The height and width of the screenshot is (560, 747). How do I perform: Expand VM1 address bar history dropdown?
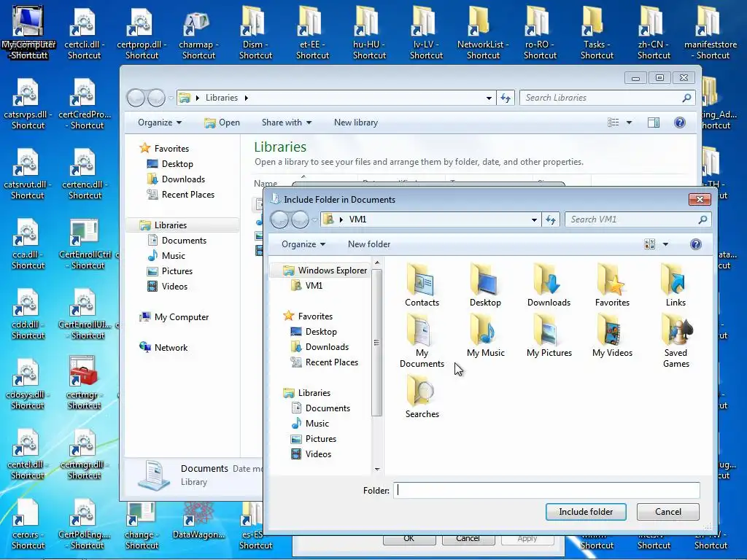(534, 219)
